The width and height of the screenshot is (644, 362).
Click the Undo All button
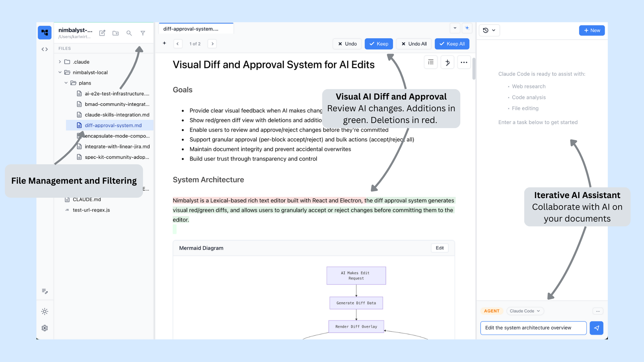[414, 44]
